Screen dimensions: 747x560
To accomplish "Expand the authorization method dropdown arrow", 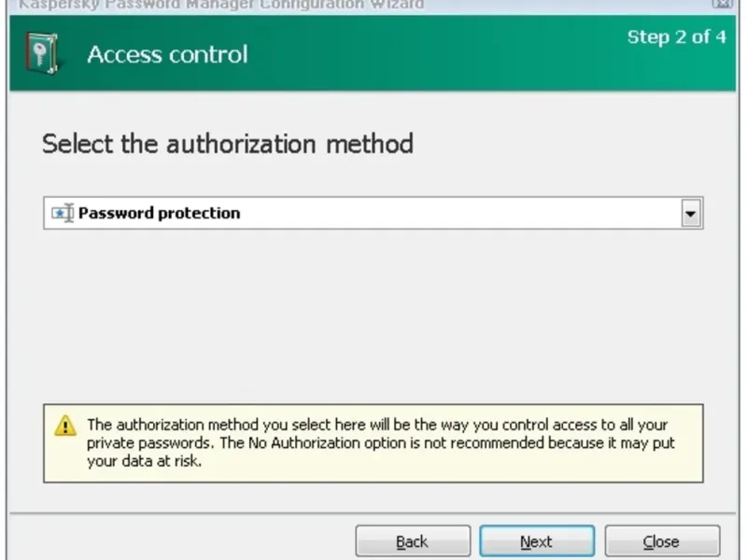I will 690,214.
